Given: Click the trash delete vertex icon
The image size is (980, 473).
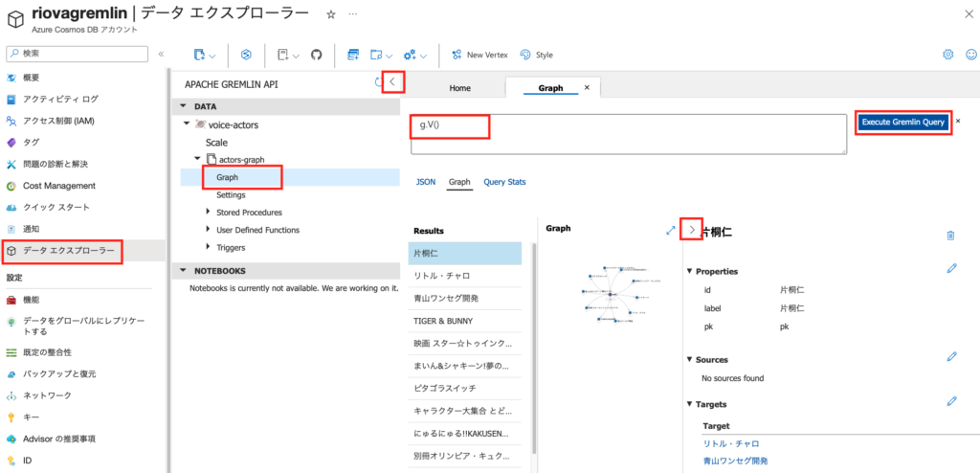Looking at the screenshot, I should pos(950,235).
